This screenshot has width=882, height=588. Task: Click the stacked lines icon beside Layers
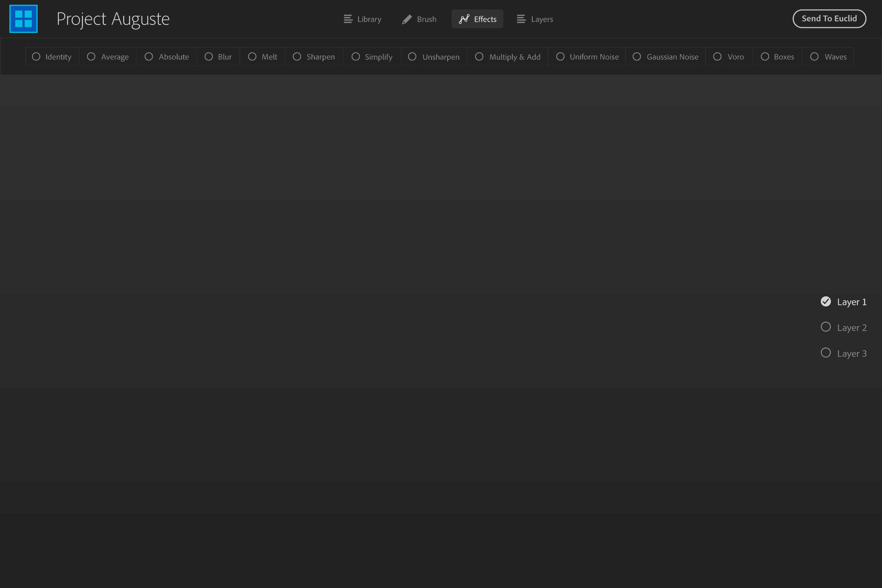point(520,19)
